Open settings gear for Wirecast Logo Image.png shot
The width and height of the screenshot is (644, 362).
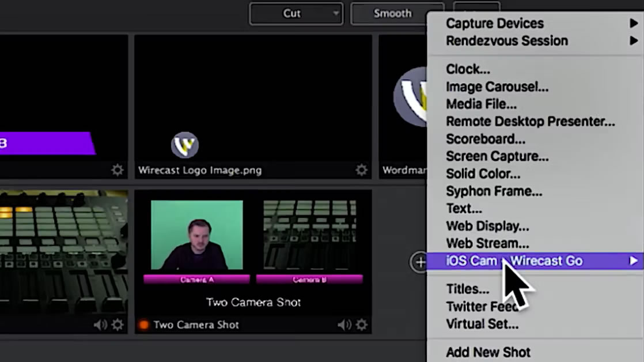pyautogui.click(x=361, y=169)
